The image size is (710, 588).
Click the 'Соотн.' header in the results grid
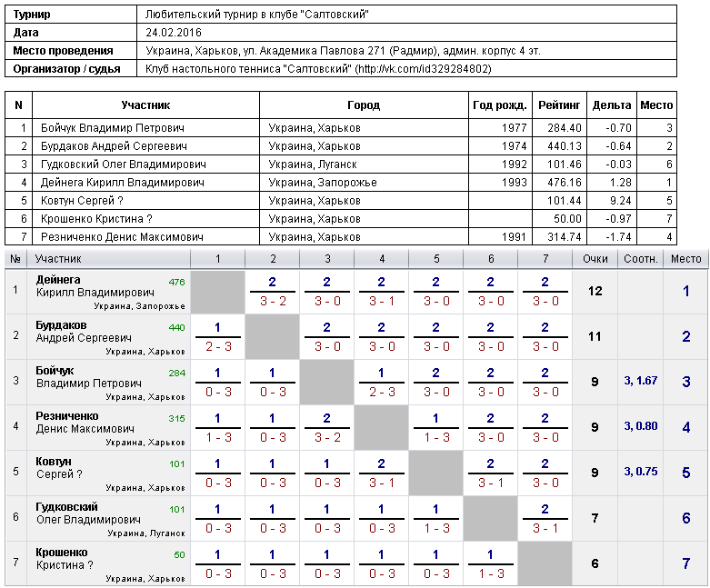[x=640, y=259]
